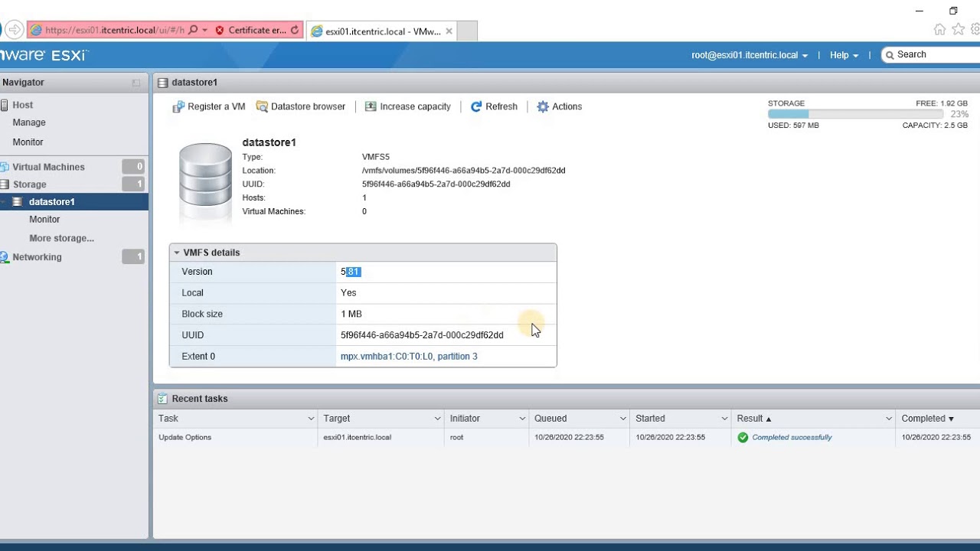Viewport: 980px width, 551px height.
Task: Click the Completed successfully result link
Action: click(792, 438)
